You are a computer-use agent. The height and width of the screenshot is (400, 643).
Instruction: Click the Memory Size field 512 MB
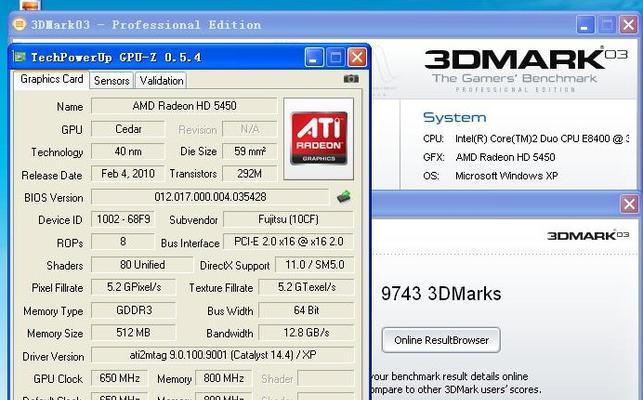click(x=133, y=332)
